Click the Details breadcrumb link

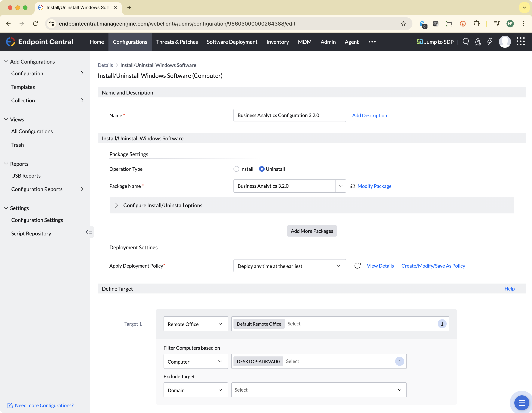click(x=105, y=65)
